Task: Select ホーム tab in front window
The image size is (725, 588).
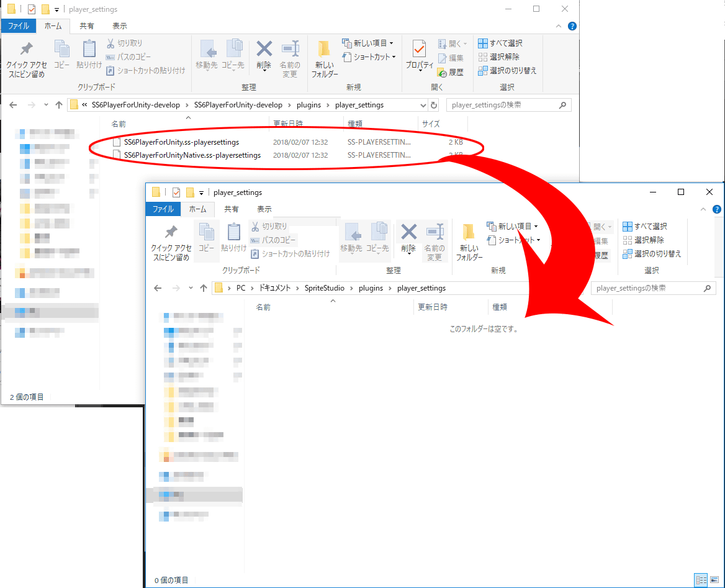Action: click(197, 209)
